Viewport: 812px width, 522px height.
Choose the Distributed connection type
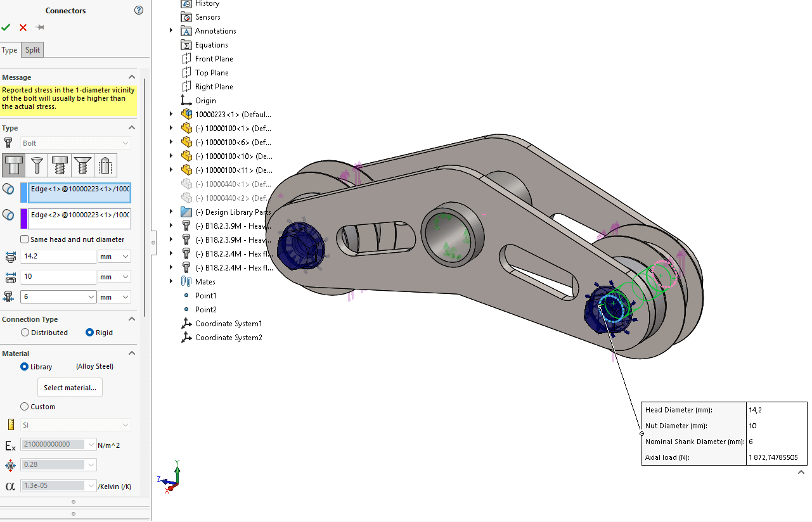(x=25, y=333)
